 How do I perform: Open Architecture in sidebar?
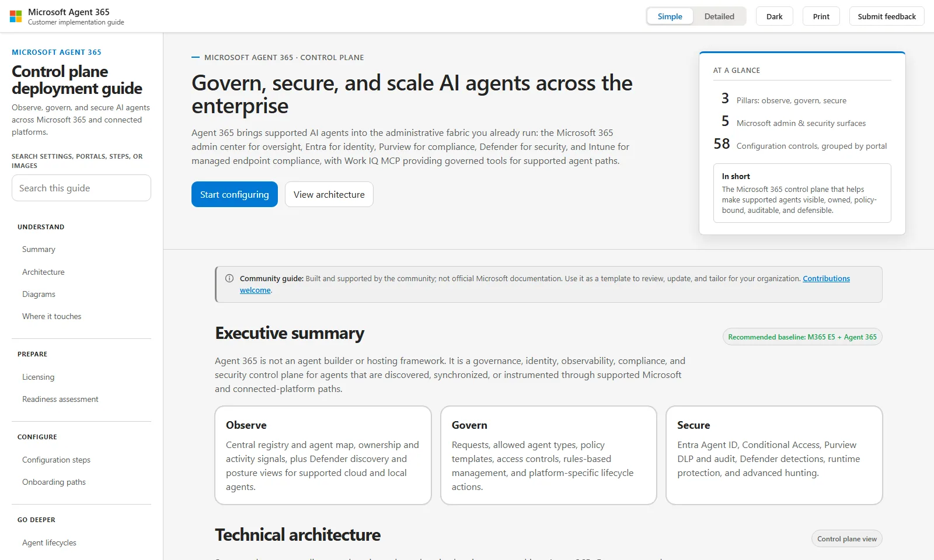[x=43, y=272]
